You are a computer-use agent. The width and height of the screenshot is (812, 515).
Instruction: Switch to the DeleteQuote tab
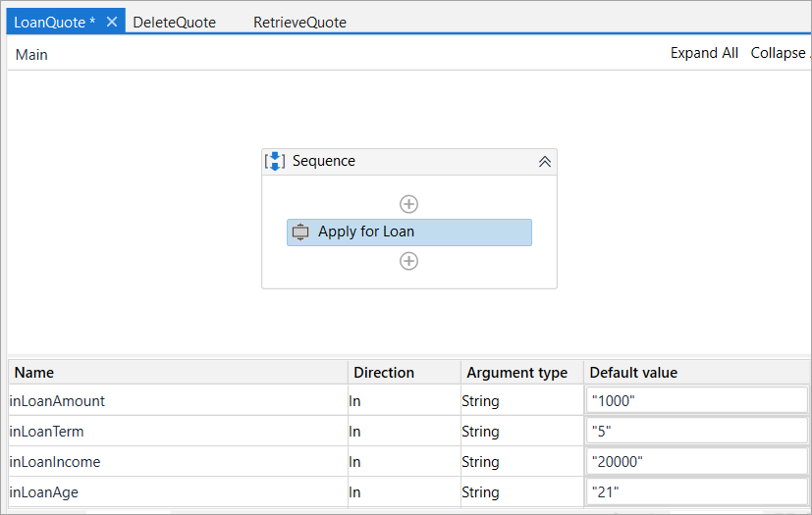(x=174, y=22)
